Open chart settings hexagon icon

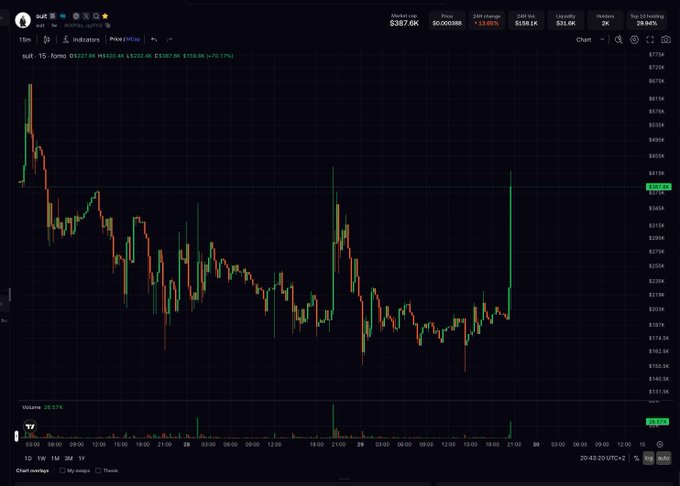[634, 39]
